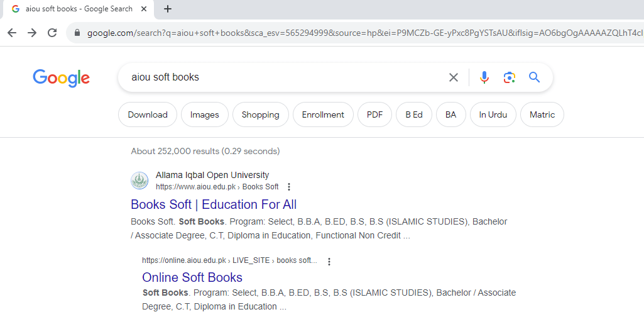
Task: Apply the Matric filter chip
Action: pos(542,114)
